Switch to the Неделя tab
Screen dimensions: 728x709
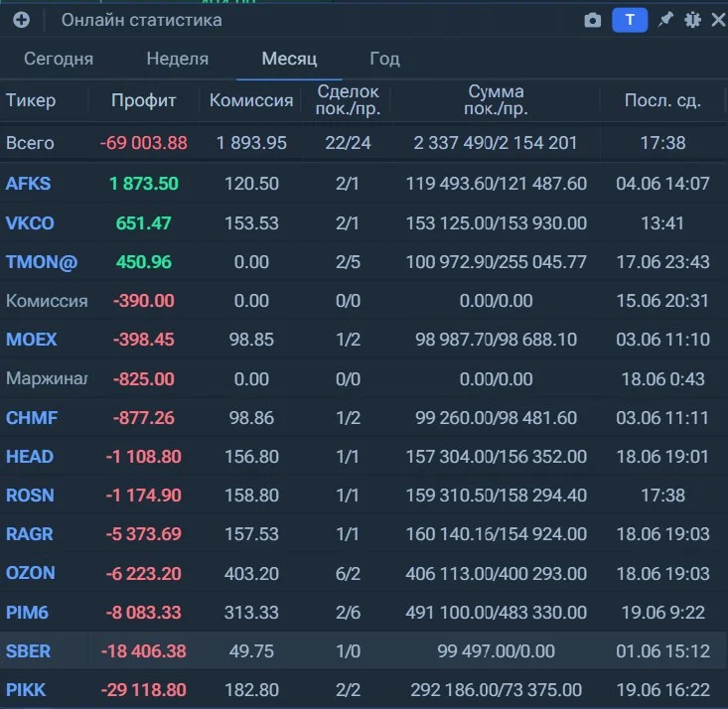click(x=178, y=59)
